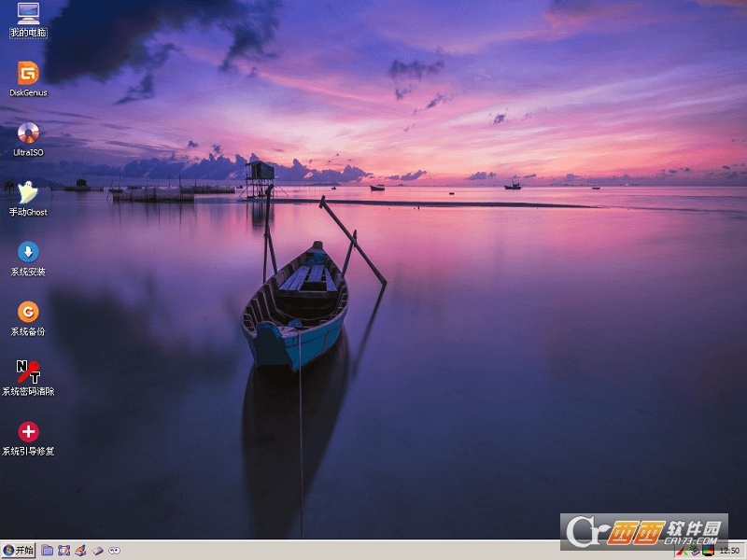Image resolution: width=747 pixels, height=560 pixels.
Task: Open the 开始 start menu
Action: point(18,551)
